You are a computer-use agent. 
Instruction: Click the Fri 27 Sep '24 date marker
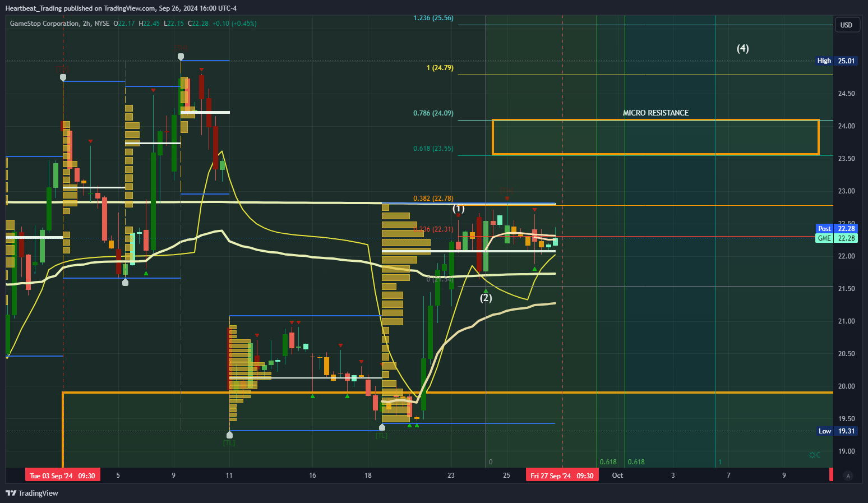pos(562,476)
